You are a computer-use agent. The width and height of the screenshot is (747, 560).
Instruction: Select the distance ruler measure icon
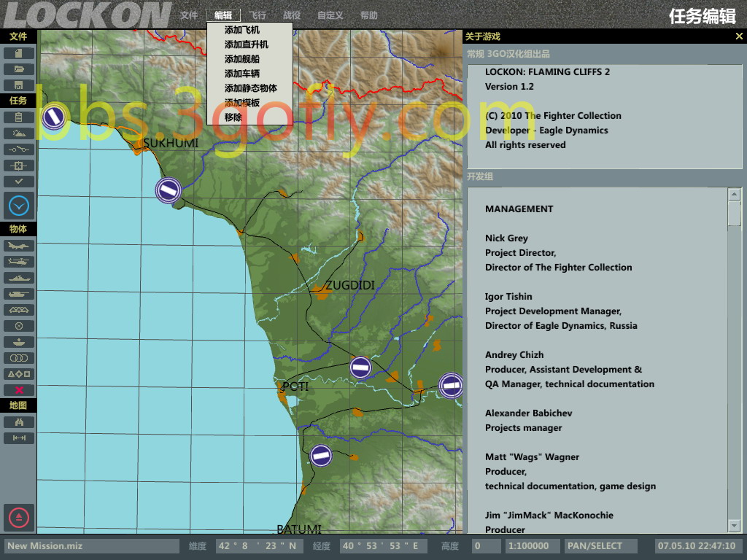[x=18, y=438]
